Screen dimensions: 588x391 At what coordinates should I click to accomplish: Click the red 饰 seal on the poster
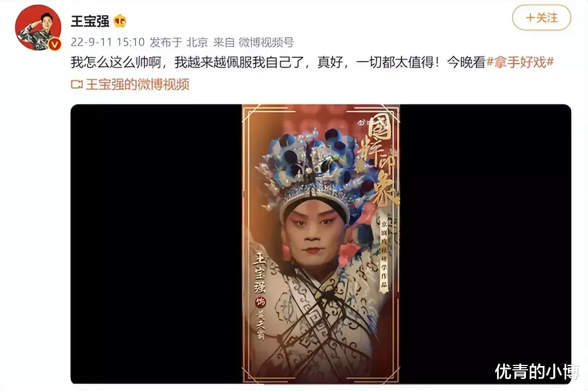tap(260, 302)
